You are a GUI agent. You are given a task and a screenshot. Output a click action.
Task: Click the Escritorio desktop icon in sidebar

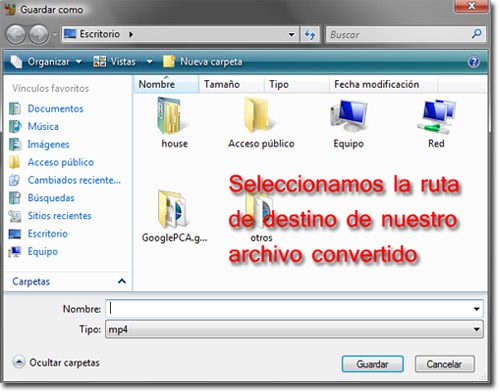(x=15, y=234)
